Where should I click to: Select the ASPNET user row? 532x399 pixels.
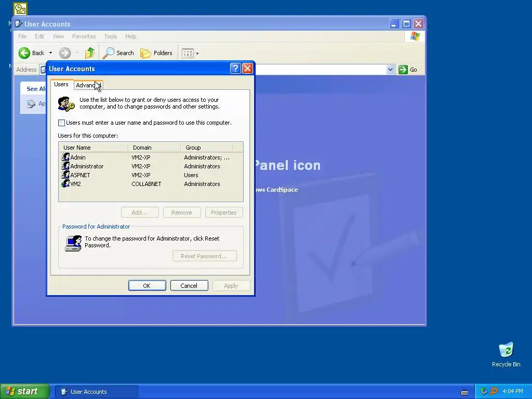tap(151, 175)
